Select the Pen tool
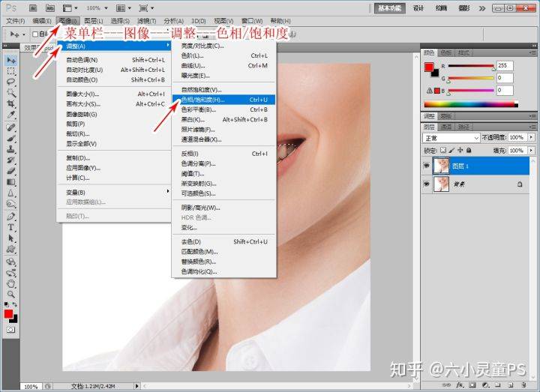This screenshot has width=540, height=392. click(x=10, y=217)
